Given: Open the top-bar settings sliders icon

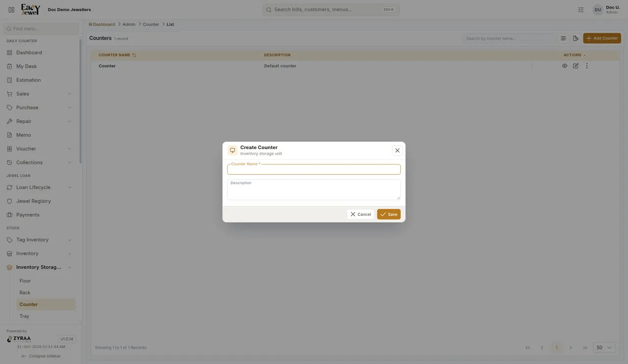Looking at the screenshot, I should pyautogui.click(x=581, y=10).
